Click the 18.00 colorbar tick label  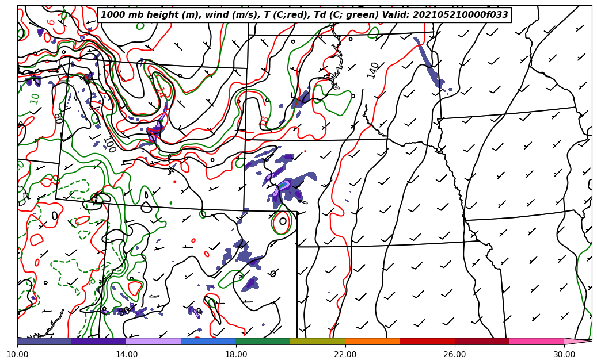point(235,354)
